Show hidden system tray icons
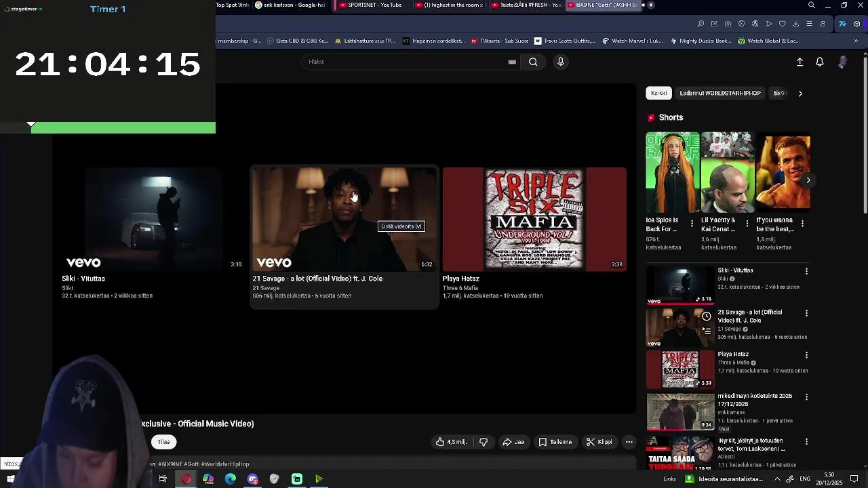Screen dimensions: 868x488 pos(777,479)
